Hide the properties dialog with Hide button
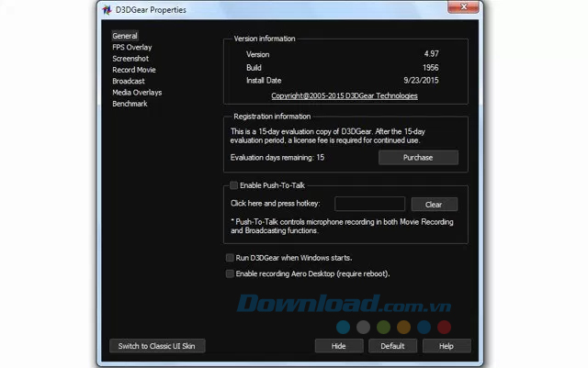The image size is (588, 368). pos(339,346)
